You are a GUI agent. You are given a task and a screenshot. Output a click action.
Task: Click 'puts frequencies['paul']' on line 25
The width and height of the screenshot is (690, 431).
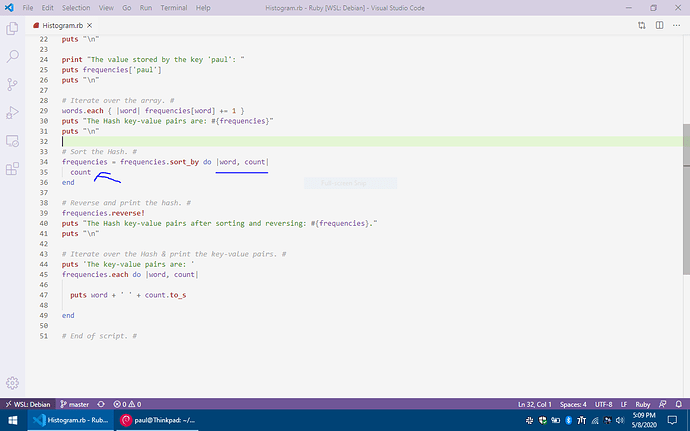(x=111, y=70)
